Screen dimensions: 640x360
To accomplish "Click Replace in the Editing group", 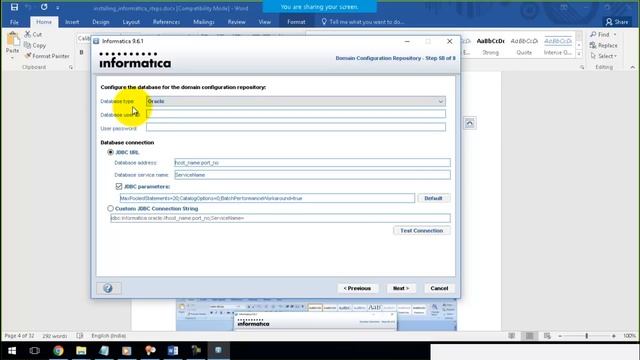I will tap(604, 45).
